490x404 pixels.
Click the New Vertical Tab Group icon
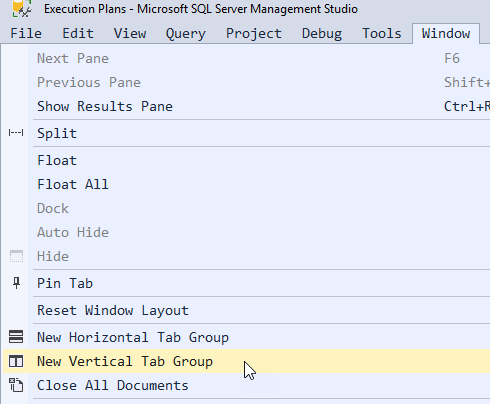(16, 361)
